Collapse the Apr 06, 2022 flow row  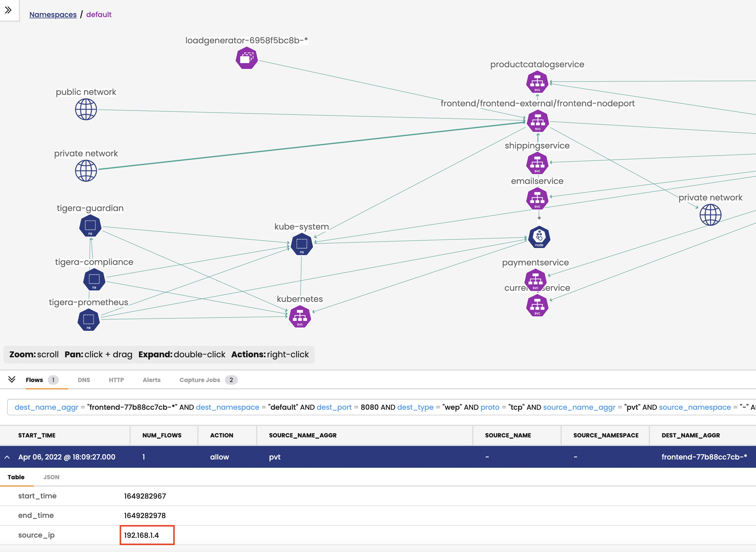pos(7,457)
